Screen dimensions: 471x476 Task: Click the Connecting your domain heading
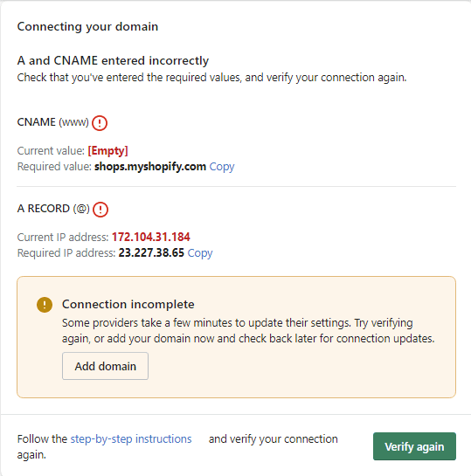[87, 27]
